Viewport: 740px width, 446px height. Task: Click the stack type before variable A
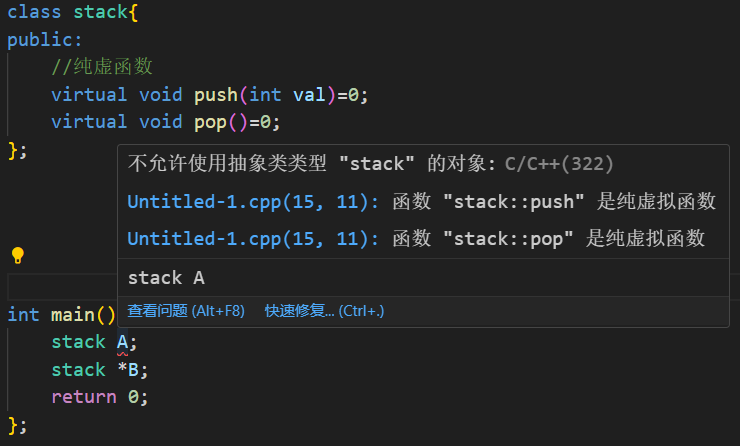point(78,342)
